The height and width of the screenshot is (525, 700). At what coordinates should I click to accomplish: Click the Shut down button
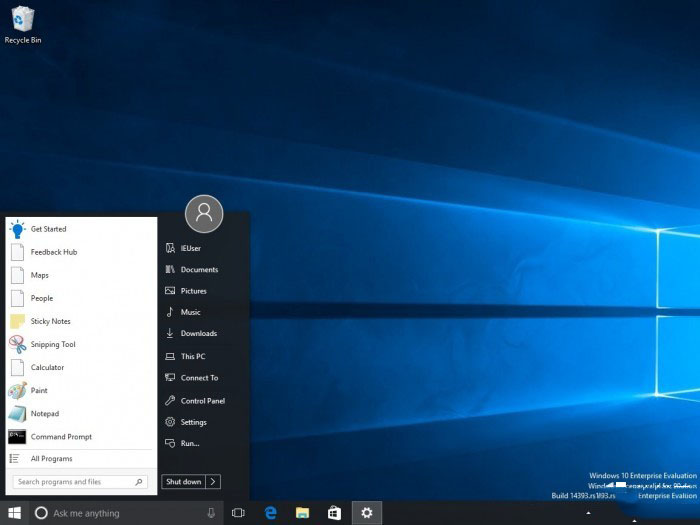coord(183,482)
